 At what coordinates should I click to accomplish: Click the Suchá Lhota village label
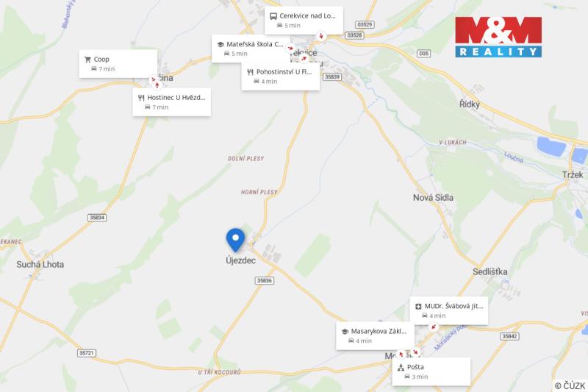(x=40, y=265)
